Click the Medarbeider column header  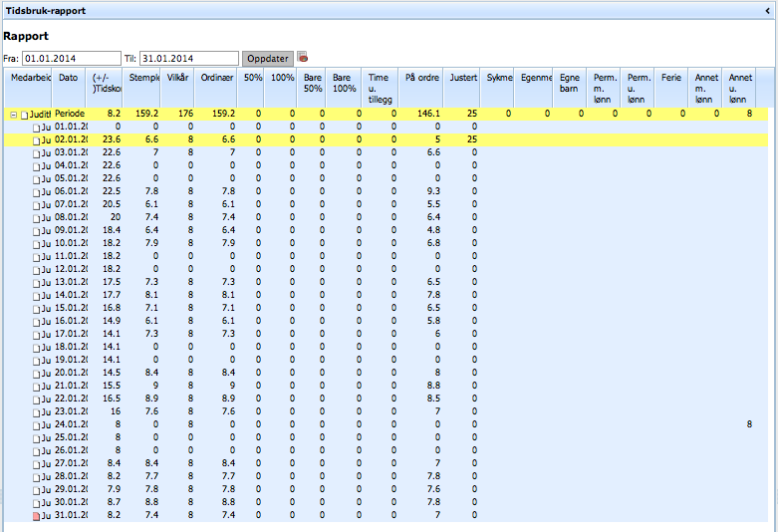click(29, 77)
